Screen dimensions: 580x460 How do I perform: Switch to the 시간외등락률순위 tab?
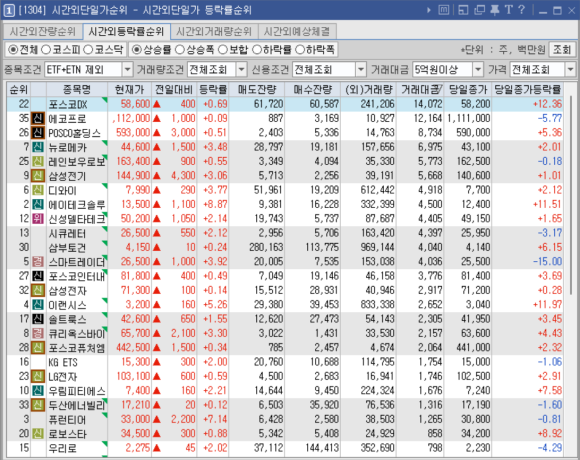(126, 32)
